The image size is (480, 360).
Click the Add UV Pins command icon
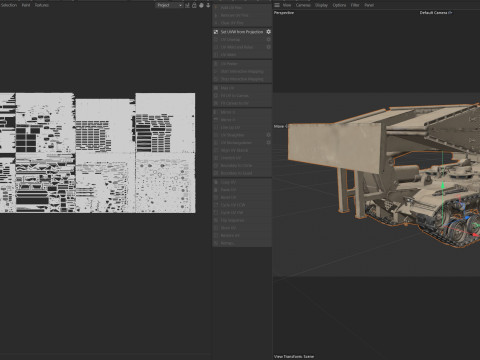tap(216, 7)
